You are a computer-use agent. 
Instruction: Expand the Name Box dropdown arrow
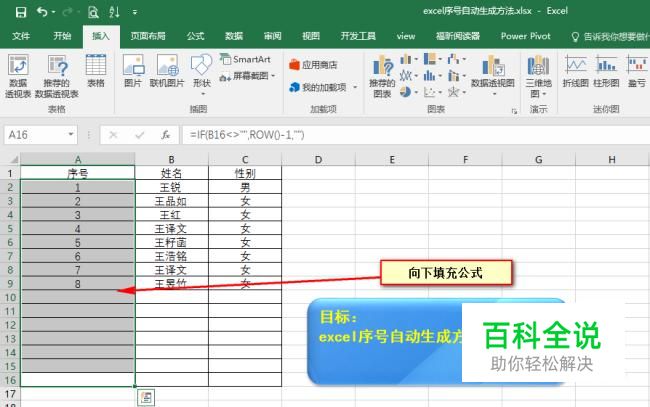71,135
